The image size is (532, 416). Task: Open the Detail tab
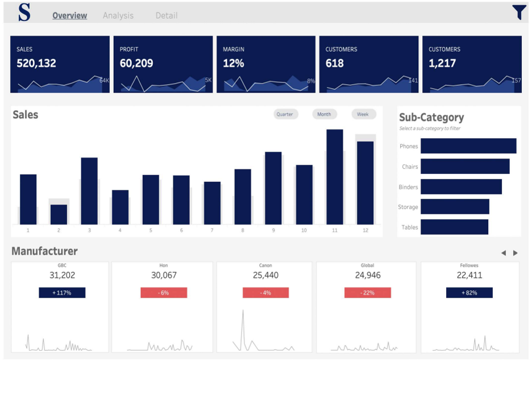click(x=167, y=15)
